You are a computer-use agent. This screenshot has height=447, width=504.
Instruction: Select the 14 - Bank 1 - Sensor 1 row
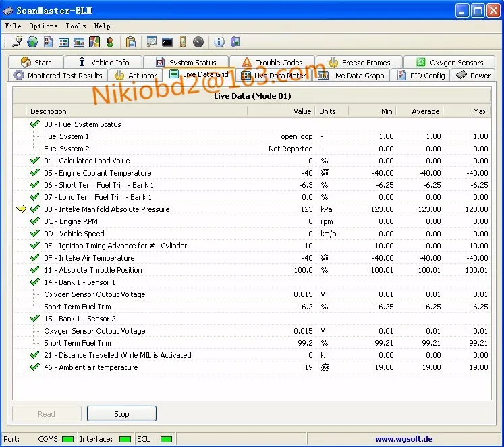coord(252,282)
